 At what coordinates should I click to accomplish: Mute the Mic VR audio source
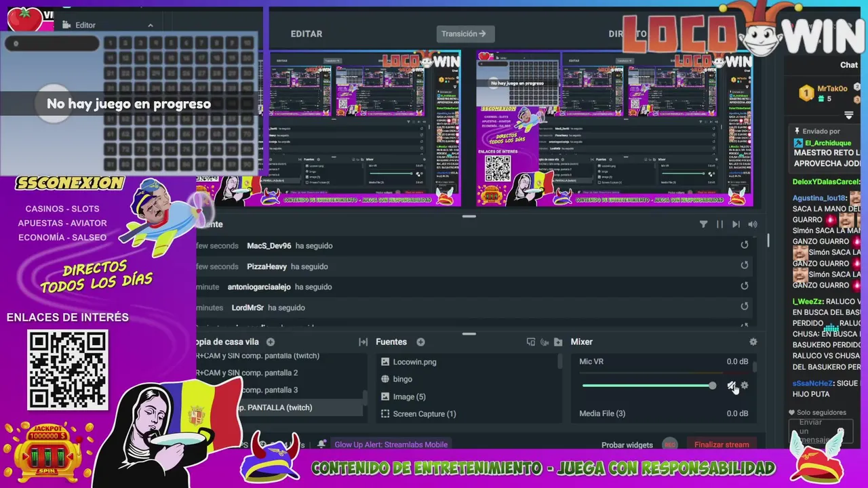tap(732, 386)
